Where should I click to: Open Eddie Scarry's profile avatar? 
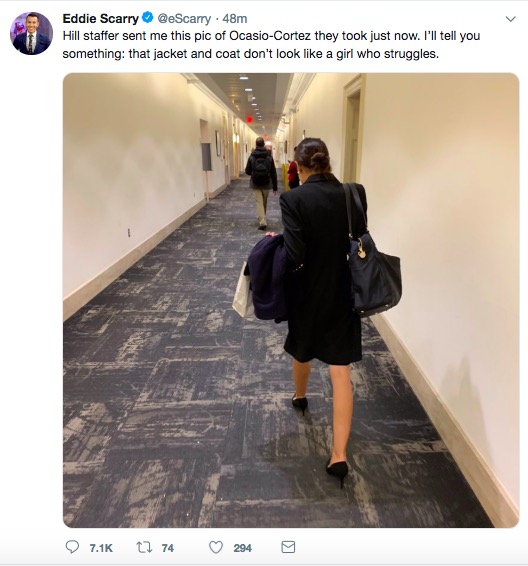pyautogui.click(x=31, y=33)
